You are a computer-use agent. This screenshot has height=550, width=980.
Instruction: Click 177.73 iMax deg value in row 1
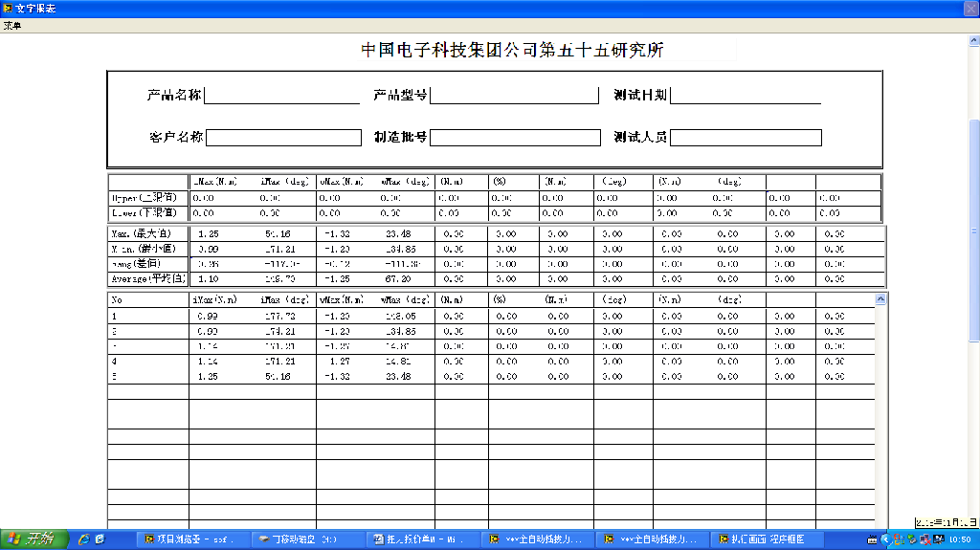[280, 317]
